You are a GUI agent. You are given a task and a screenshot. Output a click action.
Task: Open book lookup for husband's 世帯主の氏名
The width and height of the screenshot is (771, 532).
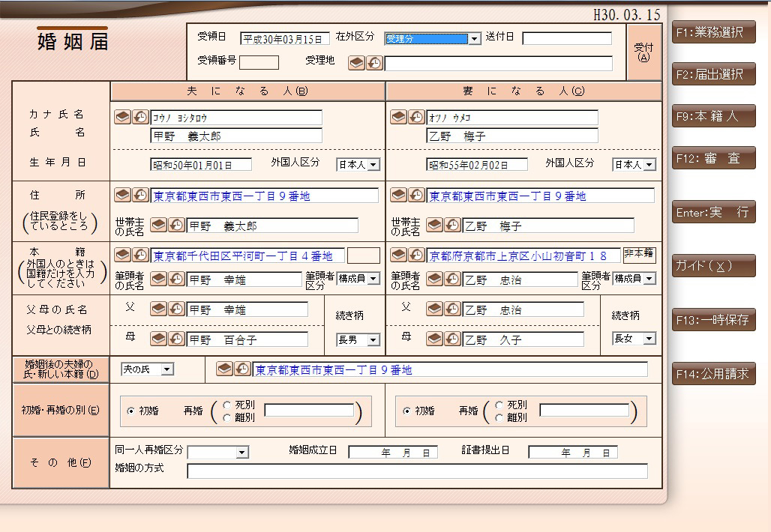pyautogui.click(x=158, y=225)
